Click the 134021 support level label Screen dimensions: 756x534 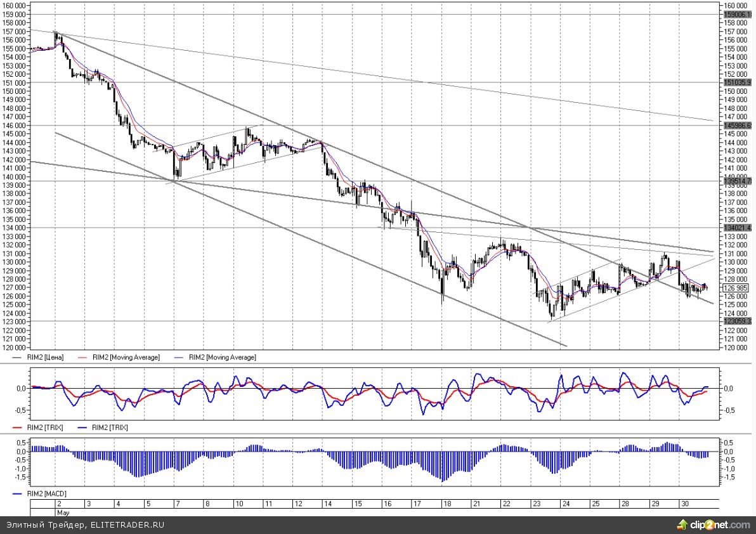coord(737,228)
